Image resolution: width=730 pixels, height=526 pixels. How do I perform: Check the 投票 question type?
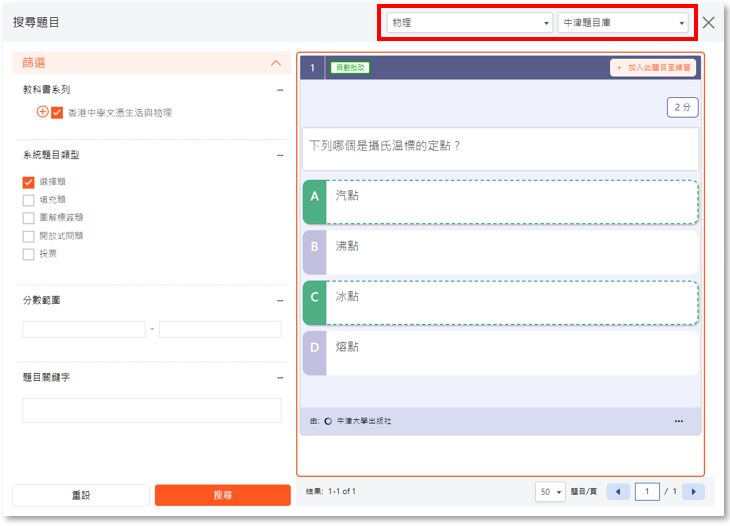[x=29, y=254]
